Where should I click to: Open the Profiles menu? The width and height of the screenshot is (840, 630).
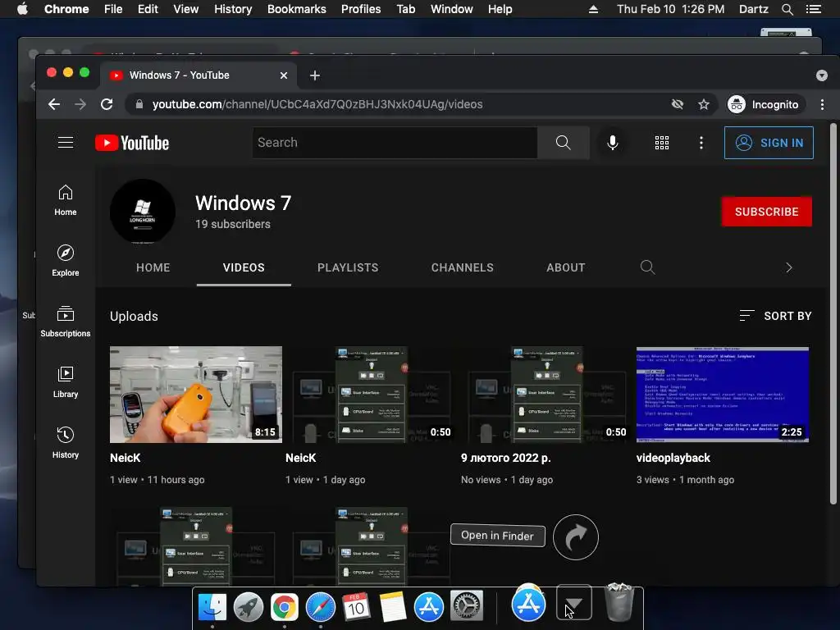click(x=361, y=9)
